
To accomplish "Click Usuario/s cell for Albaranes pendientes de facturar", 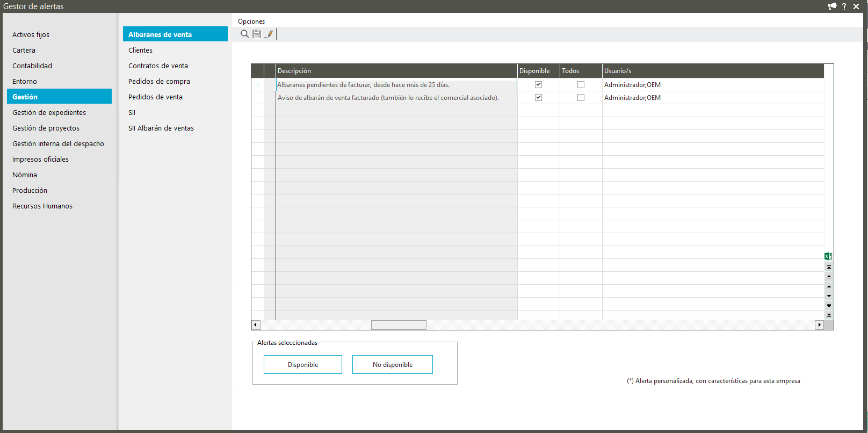I will point(713,85).
